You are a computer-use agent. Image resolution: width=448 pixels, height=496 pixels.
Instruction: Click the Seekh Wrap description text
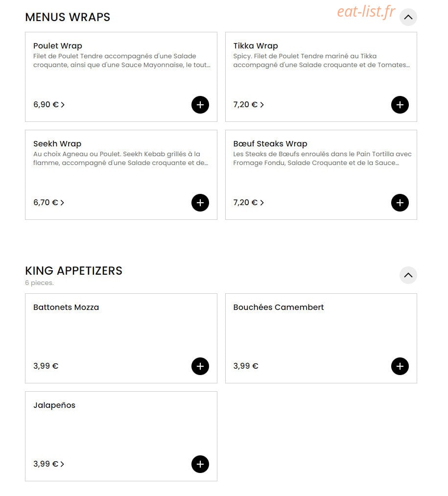click(x=121, y=159)
